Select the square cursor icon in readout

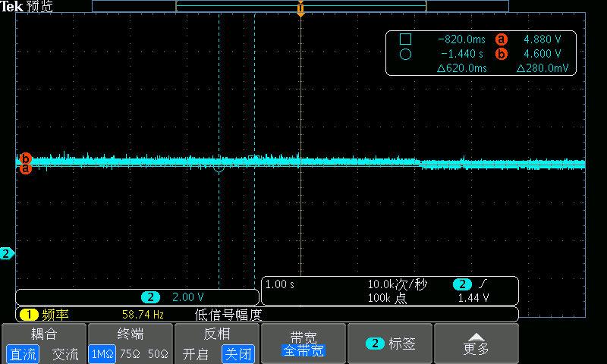click(x=405, y=39)
